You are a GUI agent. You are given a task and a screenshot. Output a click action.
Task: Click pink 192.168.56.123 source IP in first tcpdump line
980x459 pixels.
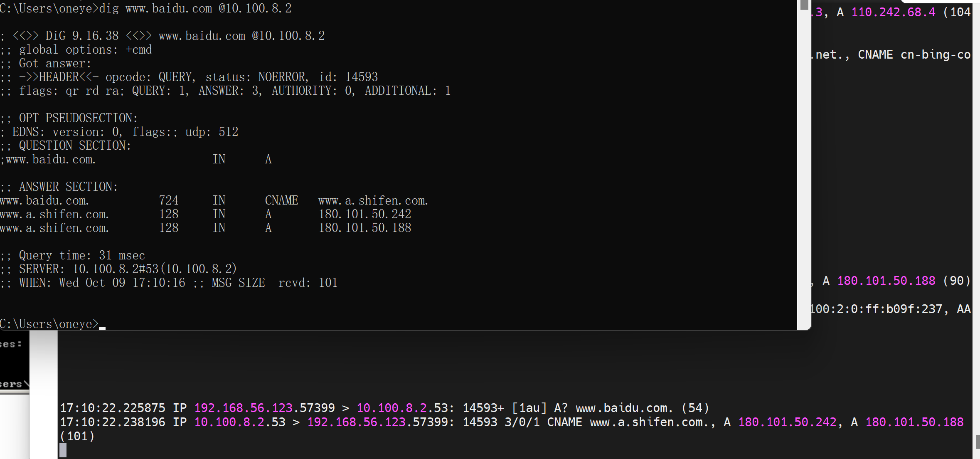click(243, 408)
